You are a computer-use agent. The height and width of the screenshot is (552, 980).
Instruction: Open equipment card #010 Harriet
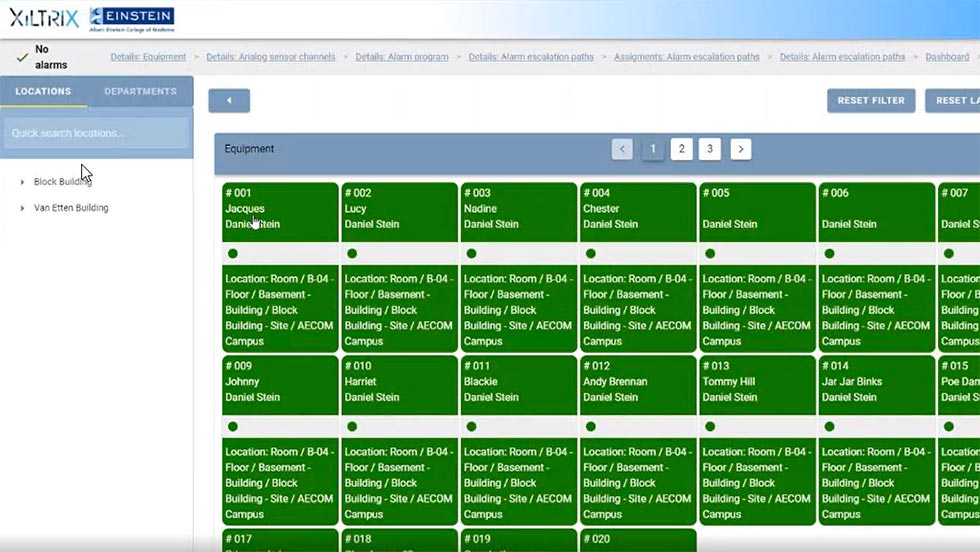(x=399, y=383)
